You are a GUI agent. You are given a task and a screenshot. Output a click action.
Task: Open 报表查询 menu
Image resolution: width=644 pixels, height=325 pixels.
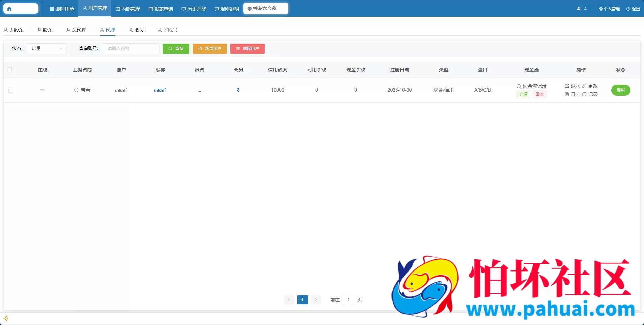161,9
